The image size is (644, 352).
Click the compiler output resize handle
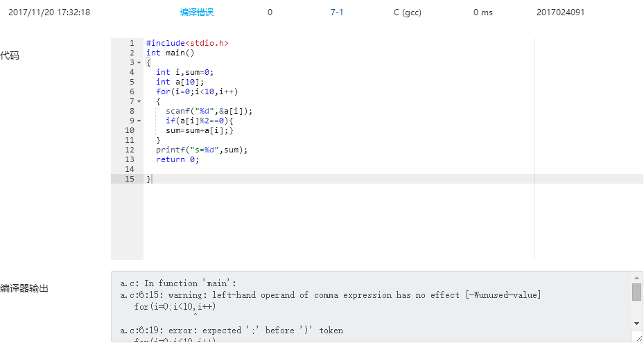pyautogui.click(x=636, y=336)
